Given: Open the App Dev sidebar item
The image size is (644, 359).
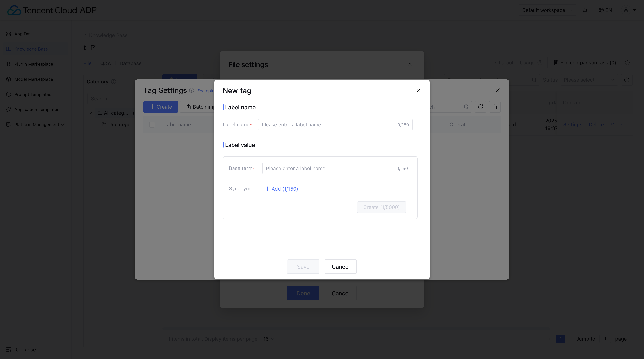Looking at the screenshot, I should 23,34.
